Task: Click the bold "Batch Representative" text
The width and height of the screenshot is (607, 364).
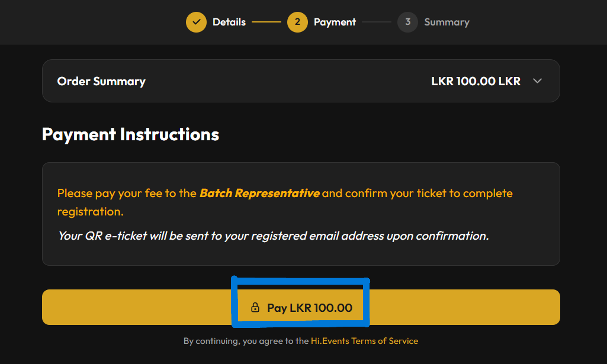Action: 259,193
